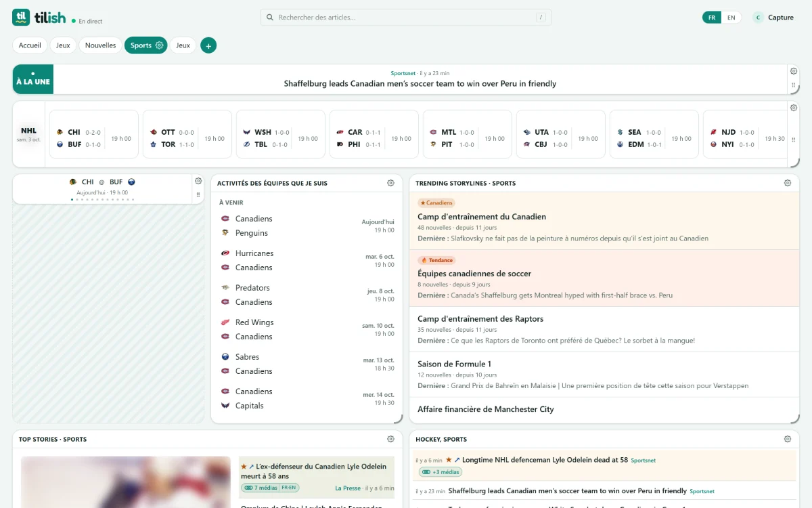Select the Hurricanes vs Canadiens upcoming game
The height and width of the screenshot is (508, 812).
(x=307, y=260)
